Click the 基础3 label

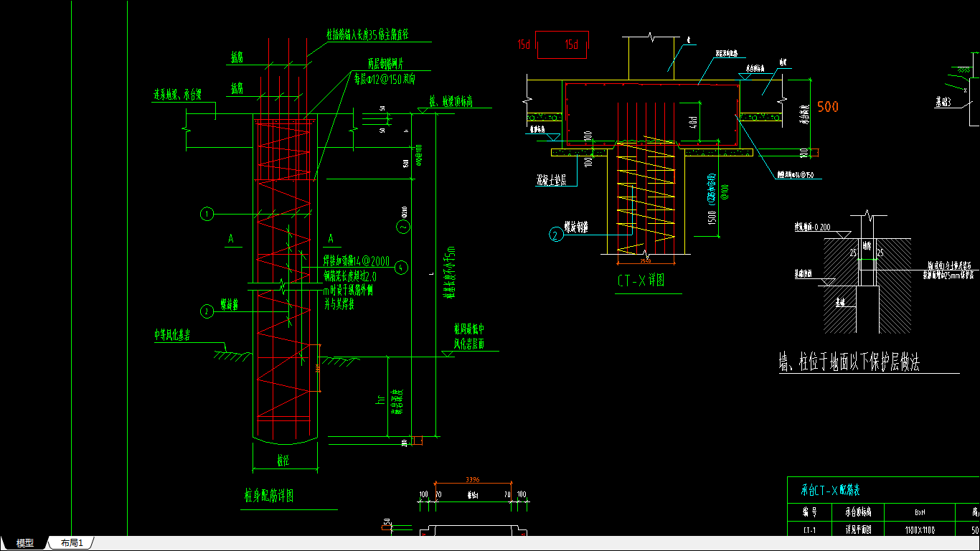[942, 103]
